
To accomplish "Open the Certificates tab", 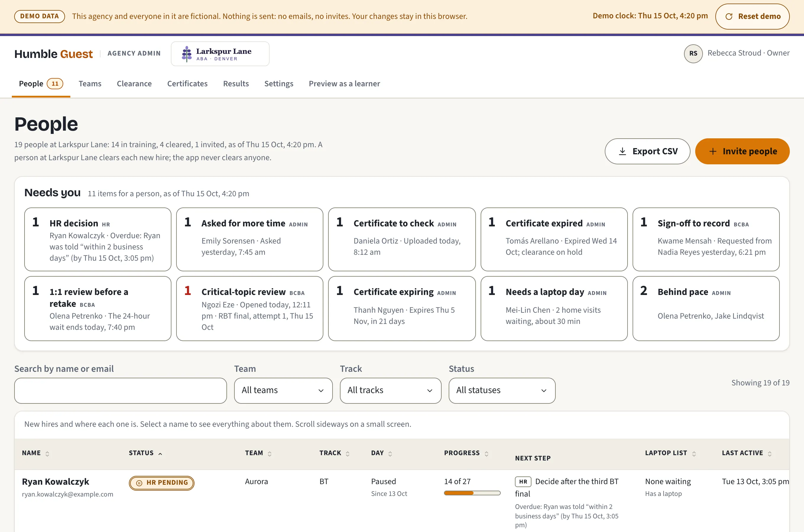I will [x=187, y=84].
